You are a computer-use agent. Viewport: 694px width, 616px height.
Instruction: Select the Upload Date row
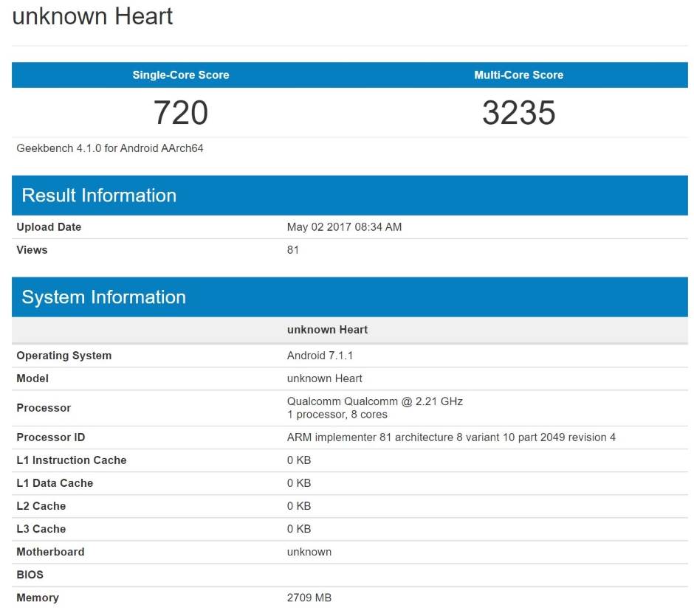[x=49, y=227]
